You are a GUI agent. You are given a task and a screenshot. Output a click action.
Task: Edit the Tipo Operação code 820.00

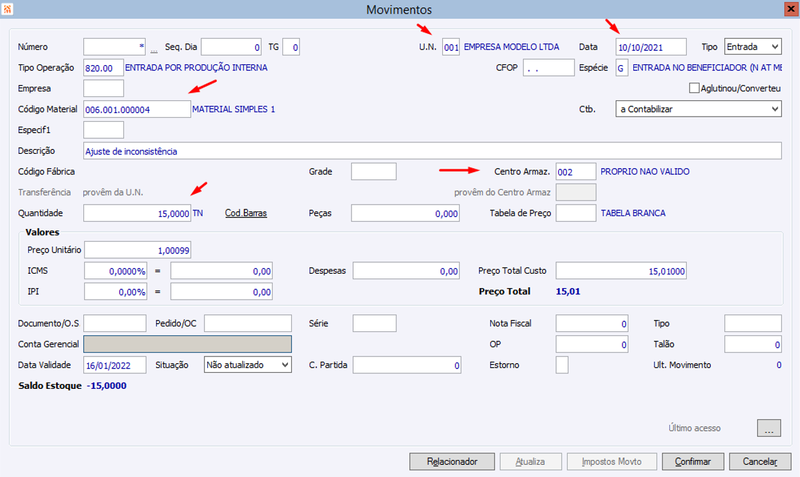coord(103,67)
